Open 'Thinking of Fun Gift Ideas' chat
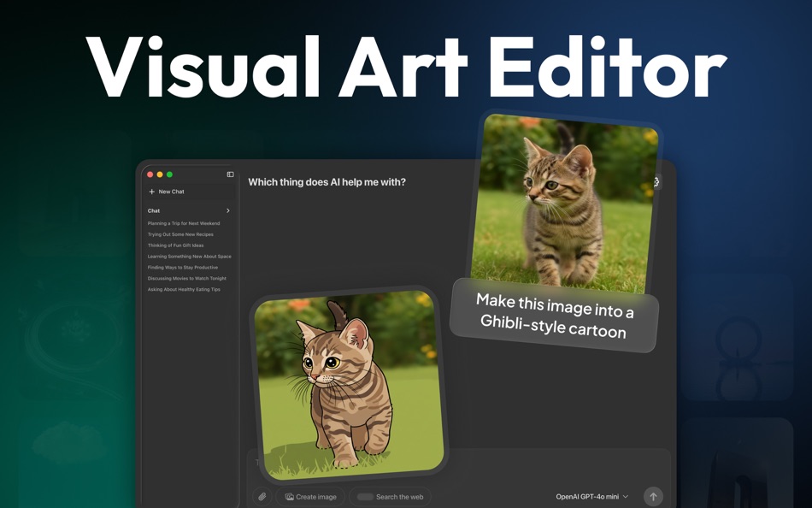Screen dimensions: 812x508 click(175, 245)
